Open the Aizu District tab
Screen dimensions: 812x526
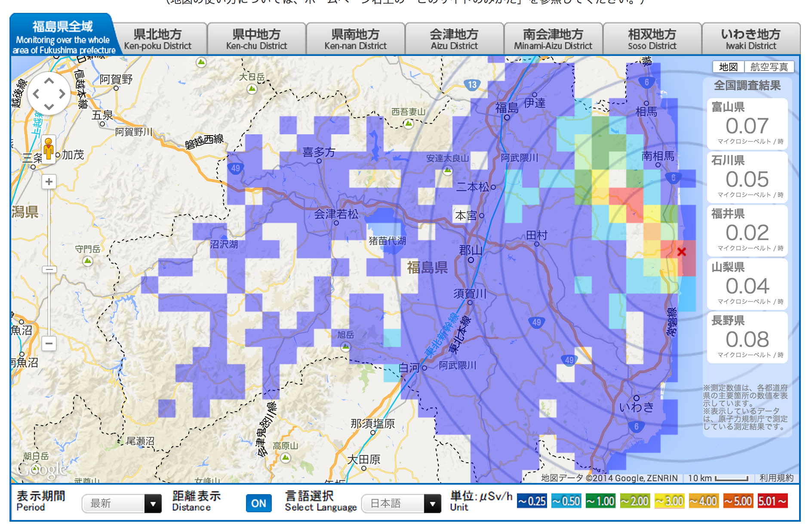(x=455, y=39)
